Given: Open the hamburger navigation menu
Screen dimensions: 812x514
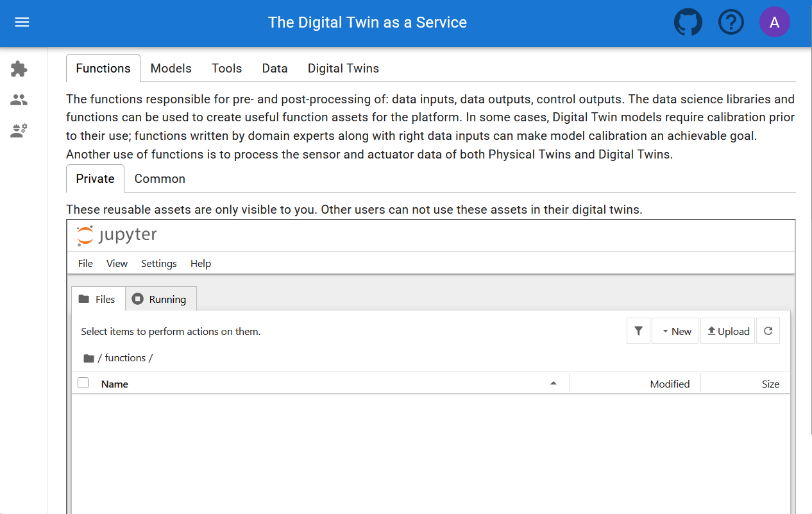Looking at the screenshot, I should [x=22, y=22].
